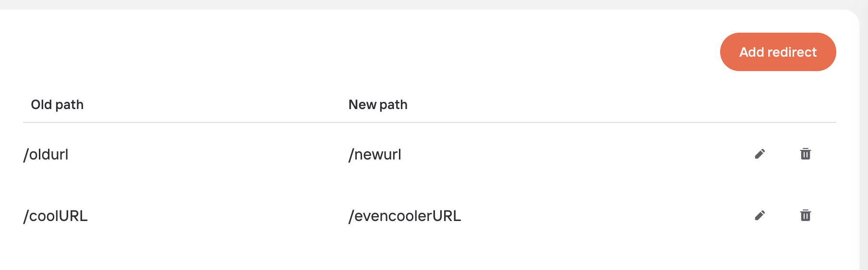Screen dimensions: 868x270
Task: Edit the /oldurl redirect with pencil icon
Action: coord(759,154)
